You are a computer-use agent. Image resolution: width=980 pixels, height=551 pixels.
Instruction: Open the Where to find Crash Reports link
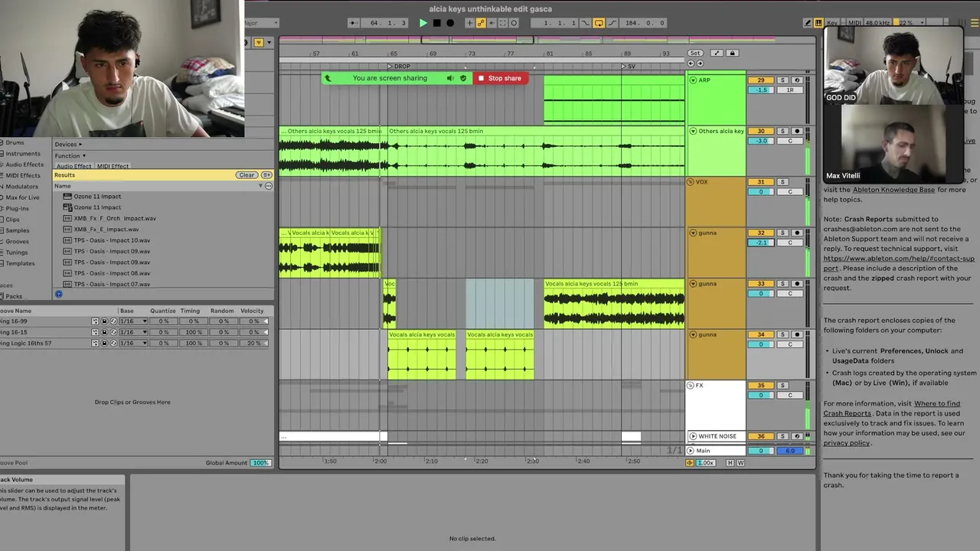[892, 409]
